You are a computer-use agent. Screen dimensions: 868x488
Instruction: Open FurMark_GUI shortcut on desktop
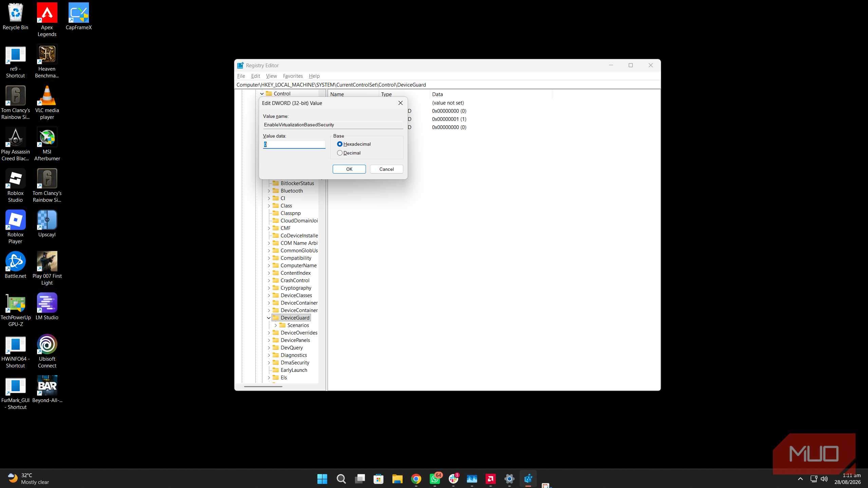(15, 393)
